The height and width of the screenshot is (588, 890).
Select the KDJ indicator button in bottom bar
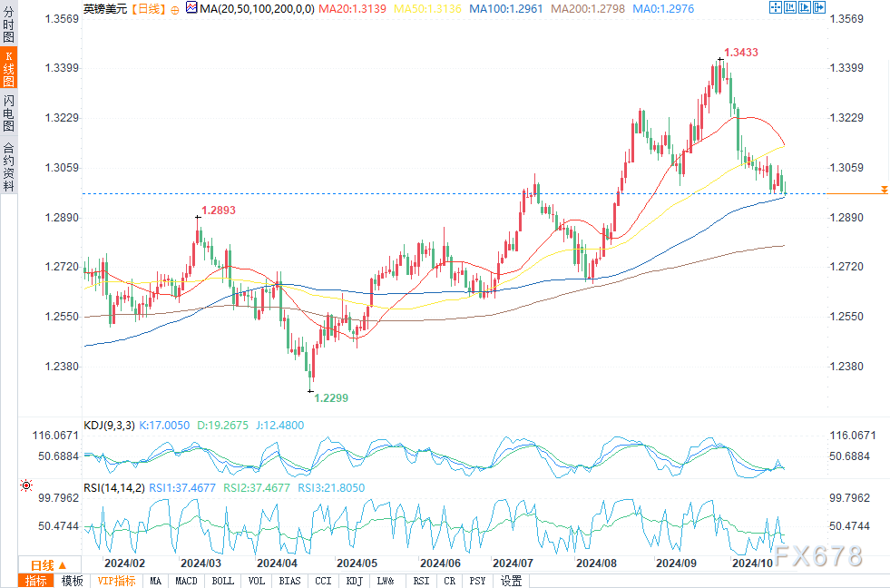(x=354, y=581)
